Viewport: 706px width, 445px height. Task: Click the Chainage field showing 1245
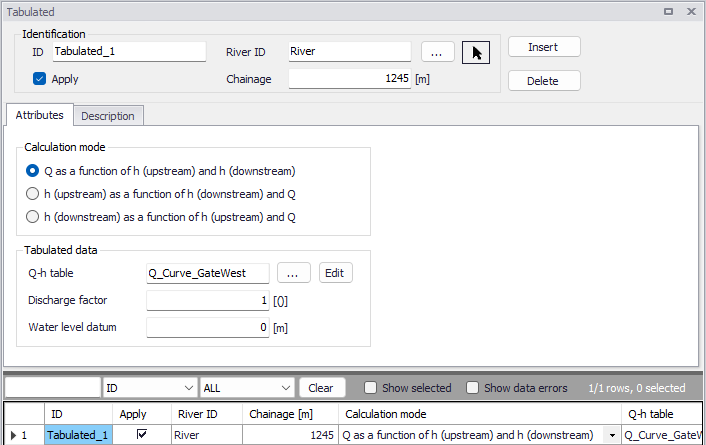click(x=349, y=79)
